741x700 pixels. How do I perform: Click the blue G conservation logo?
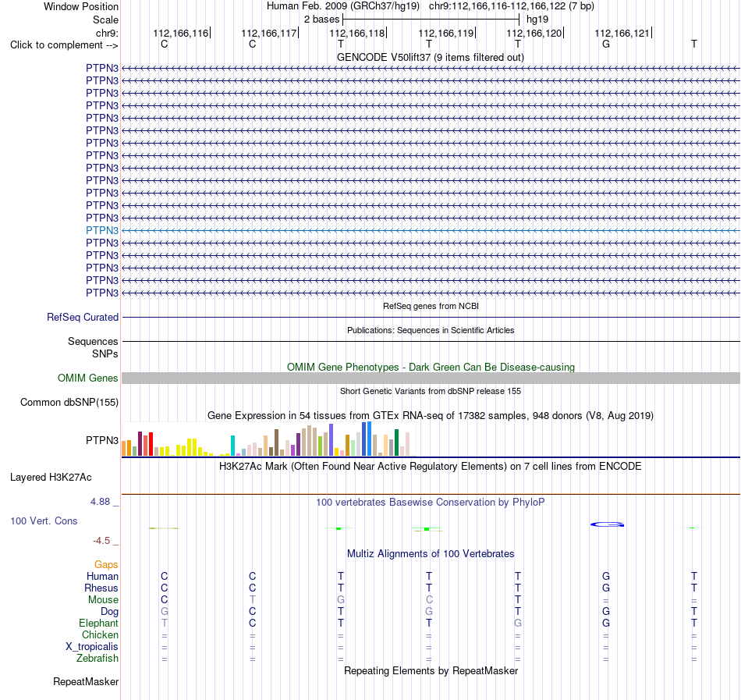(608, 524)
